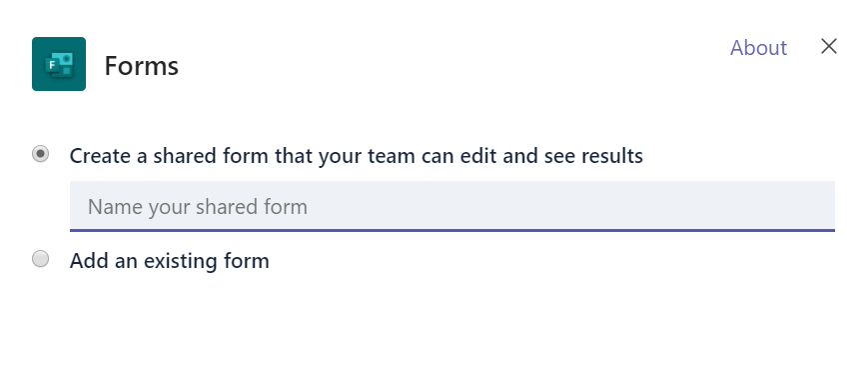Click the 'Add an existing form' label text
The width and height of the screenshot is (868, 372).
170,261
